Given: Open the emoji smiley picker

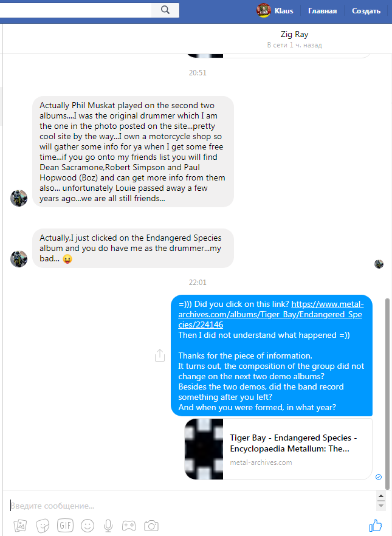Looking at the screenshot, I should point(88,526).
